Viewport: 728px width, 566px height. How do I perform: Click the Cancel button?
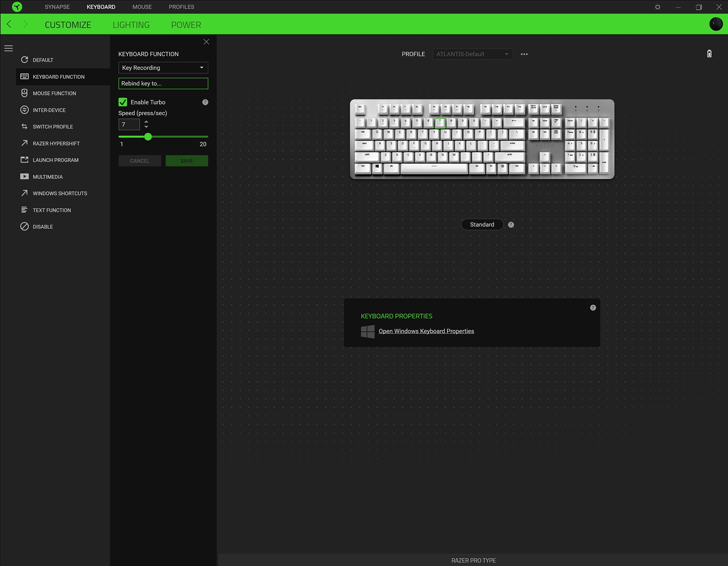140,161
